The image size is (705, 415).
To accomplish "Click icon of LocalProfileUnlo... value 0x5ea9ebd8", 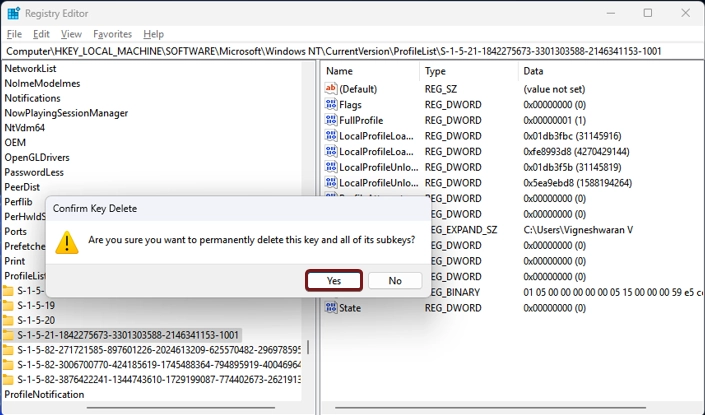I will pos(331,183).
